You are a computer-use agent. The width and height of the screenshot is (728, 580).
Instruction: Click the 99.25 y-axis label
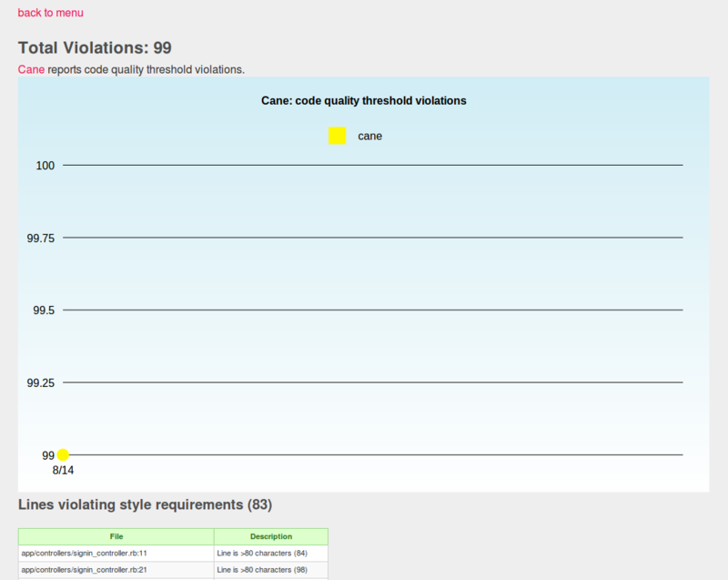[x=40, y=382]
